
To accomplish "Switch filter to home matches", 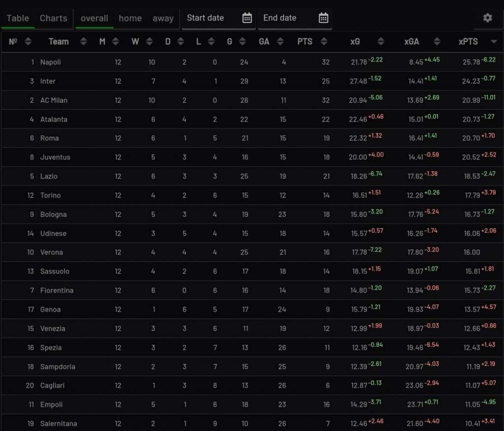I will point(130,18).
